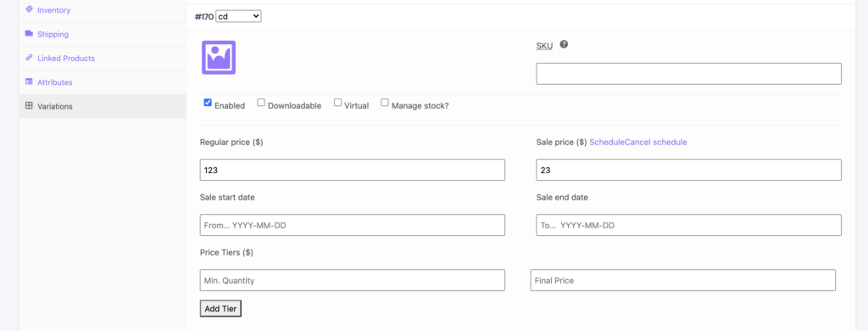Click the Schedule link
The height and width of the screenshot is (331, 868).
(x=607, y=142)
